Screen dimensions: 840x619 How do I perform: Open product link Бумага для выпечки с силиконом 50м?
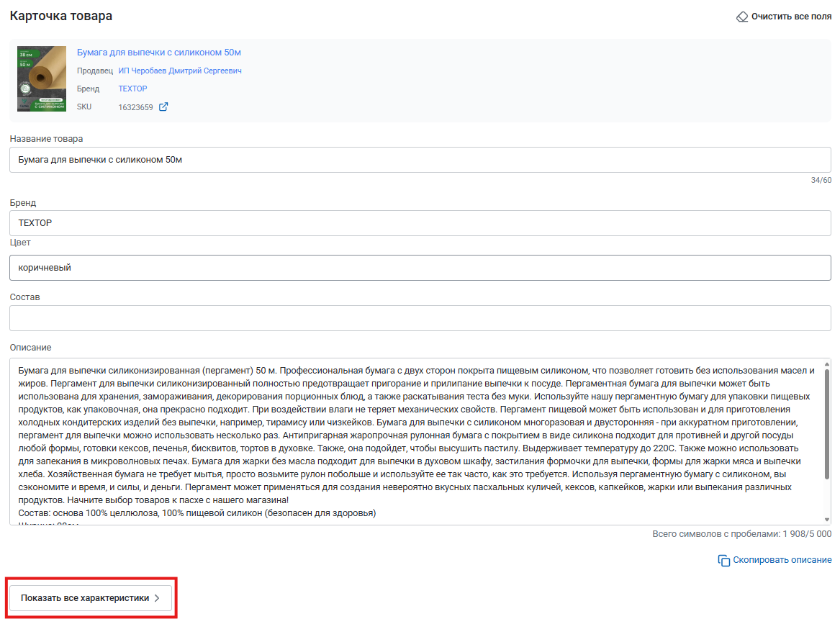tap(158, 53)
